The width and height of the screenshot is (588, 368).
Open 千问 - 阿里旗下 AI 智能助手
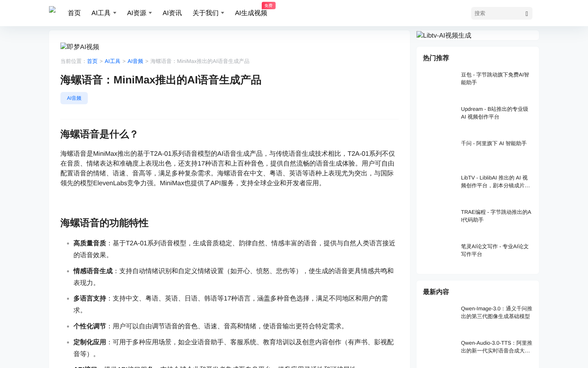point(494,144)
